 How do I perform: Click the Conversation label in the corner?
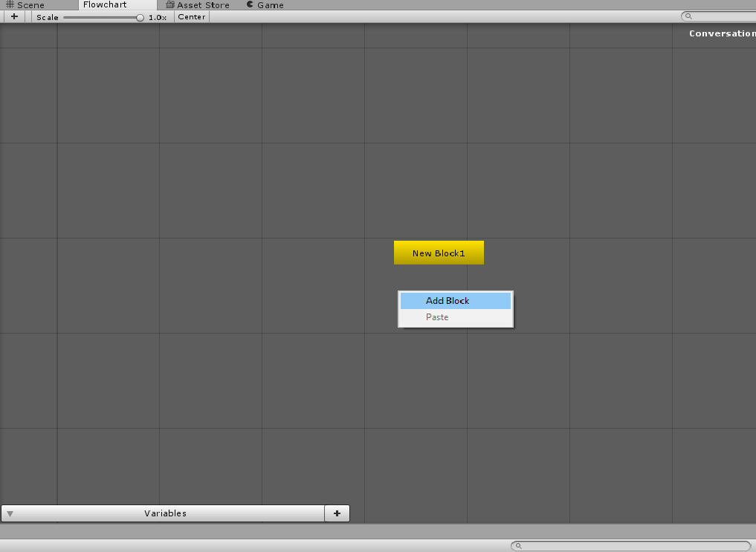click(x=721, y=33)
